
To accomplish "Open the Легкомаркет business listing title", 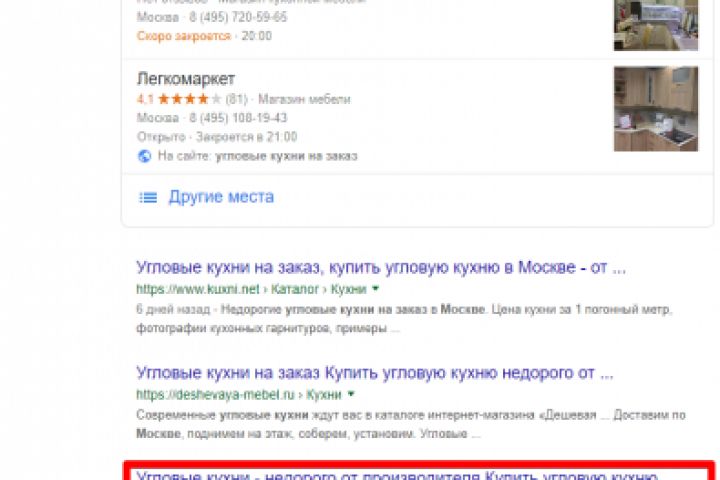I will point(186,79).
